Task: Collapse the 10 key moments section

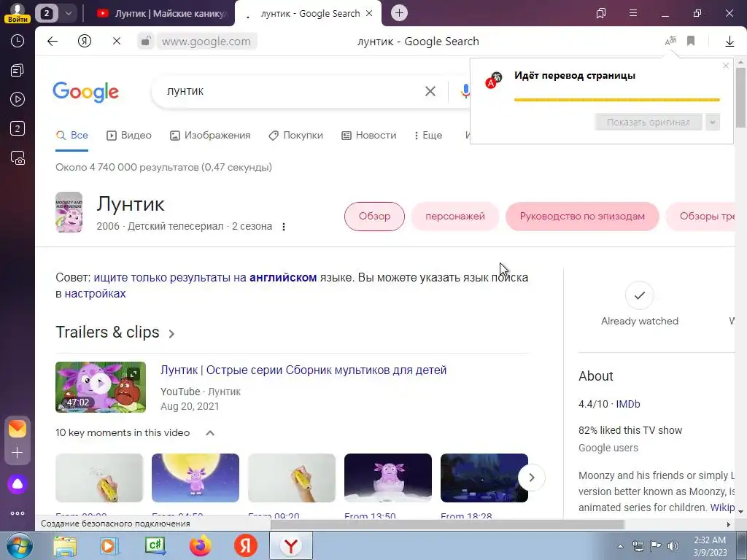Action: pyautogui.click(x=209, y=433)
